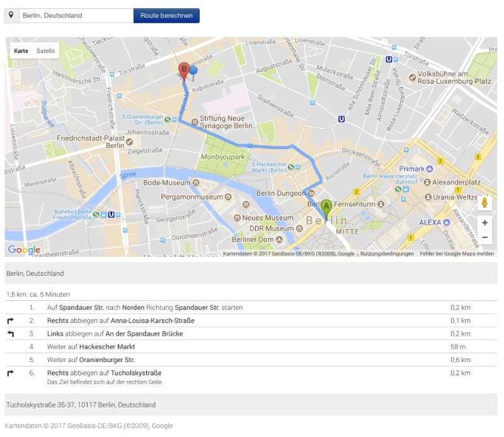Click Alexanderplatz place icon
The image size is (504, 437).
pyautogui.click(x=427, y=182)
